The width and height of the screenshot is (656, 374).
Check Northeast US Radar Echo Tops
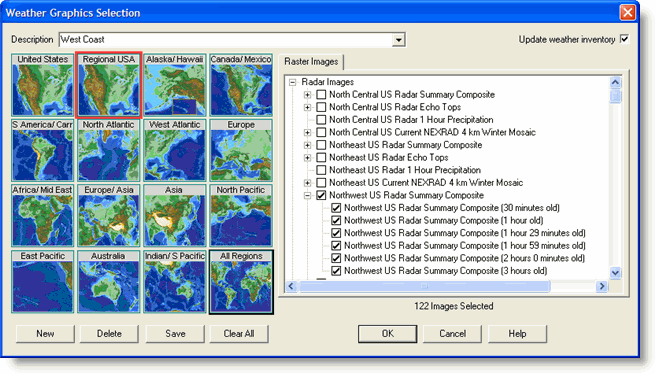pos(321,158)
